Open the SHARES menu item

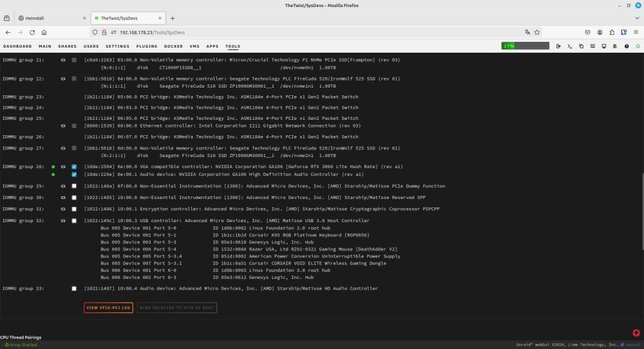[x=68, y=46]
